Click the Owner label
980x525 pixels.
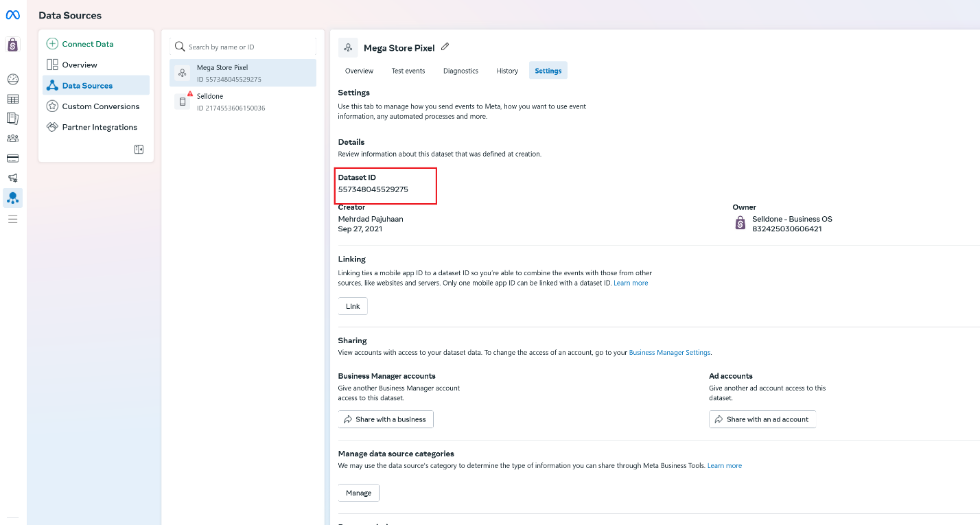click(x=744, y=207)
